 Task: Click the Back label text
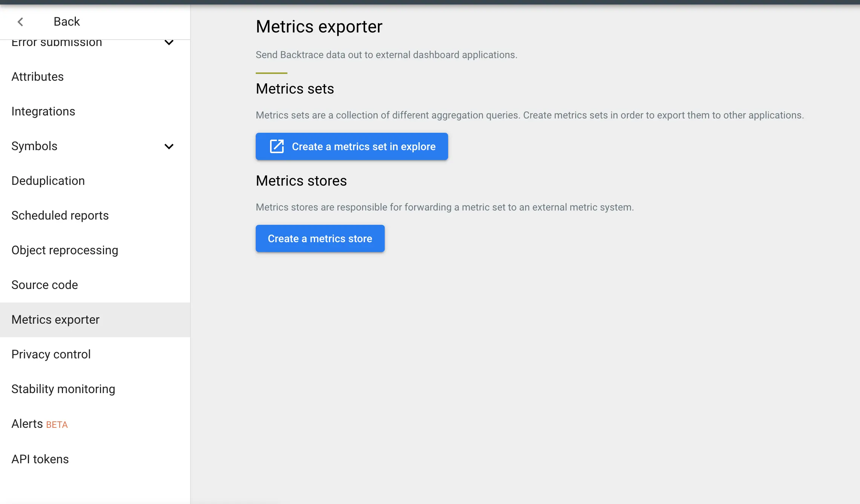66,22
